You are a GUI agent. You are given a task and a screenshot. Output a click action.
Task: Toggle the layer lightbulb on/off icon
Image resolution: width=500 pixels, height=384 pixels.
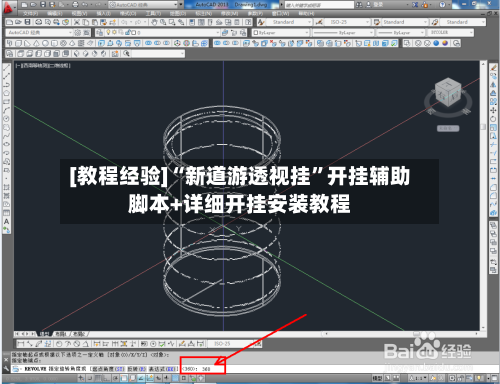[108, 32]
